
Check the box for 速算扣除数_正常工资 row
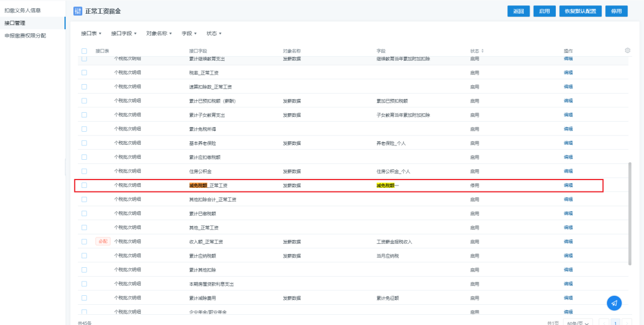click(x=84, y=86)
